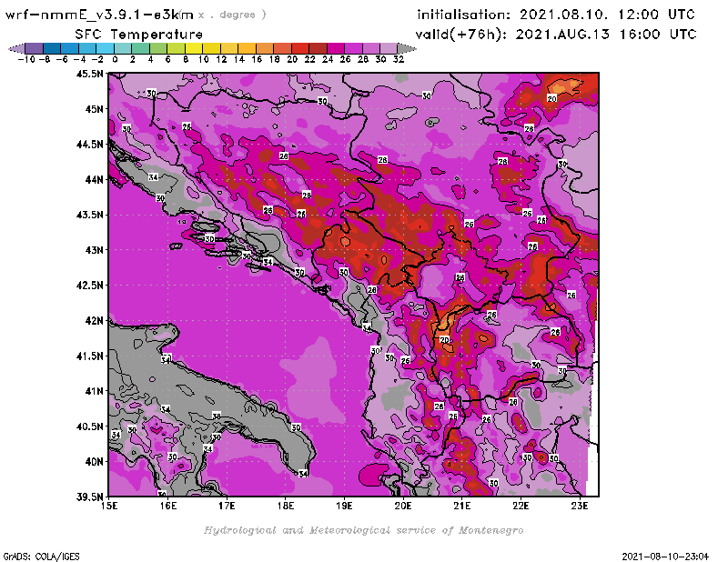This screenshot has height=562, width=728.
Task: Click the '39.5N' latitude label
Action: (x=89, y=497)
